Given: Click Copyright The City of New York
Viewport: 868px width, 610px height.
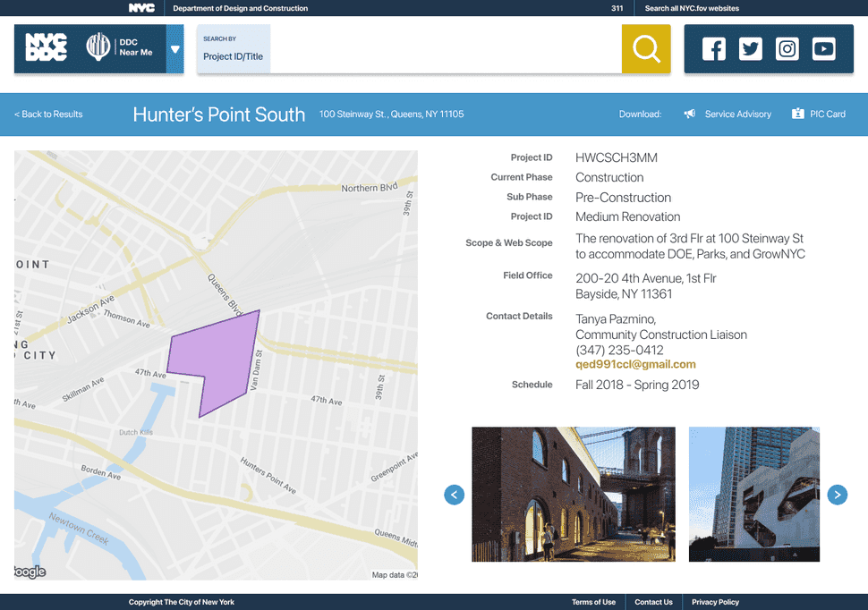Looking at the screenshot, I should [182, 602].
